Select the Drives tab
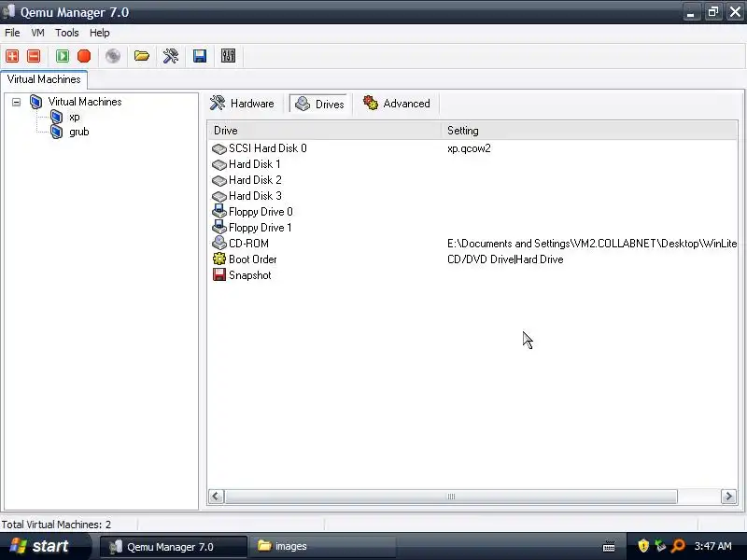The width and height of the screenshot is (747, 560). click(x=320, y=104)
